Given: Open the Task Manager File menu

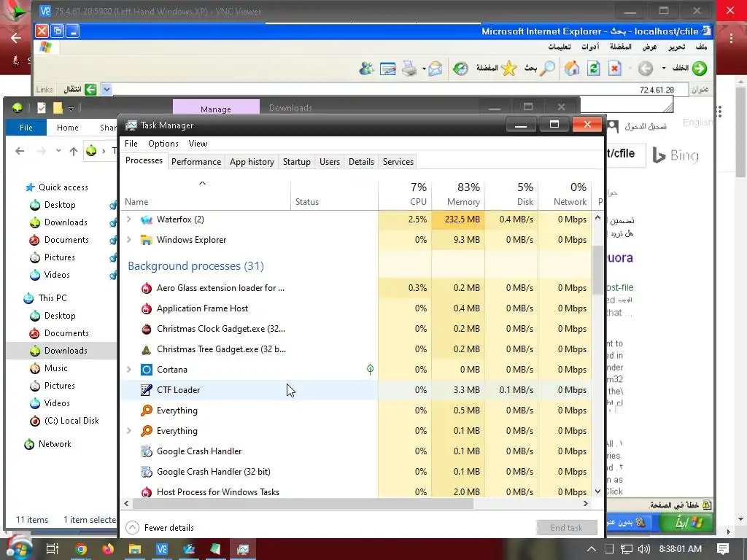Looking at the screenshot, I should point(131,144).
